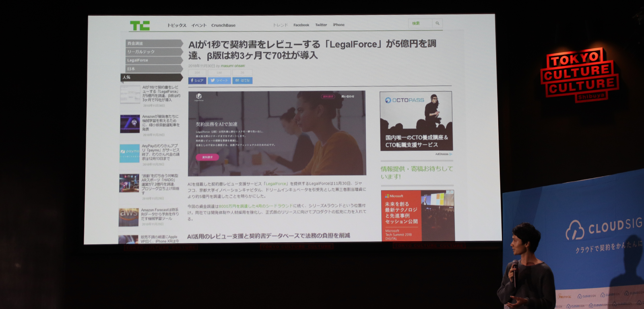Open the OCTOPASS CTO advertisement
The height and width of the screenshot is (309, 644).
point(416,121)
